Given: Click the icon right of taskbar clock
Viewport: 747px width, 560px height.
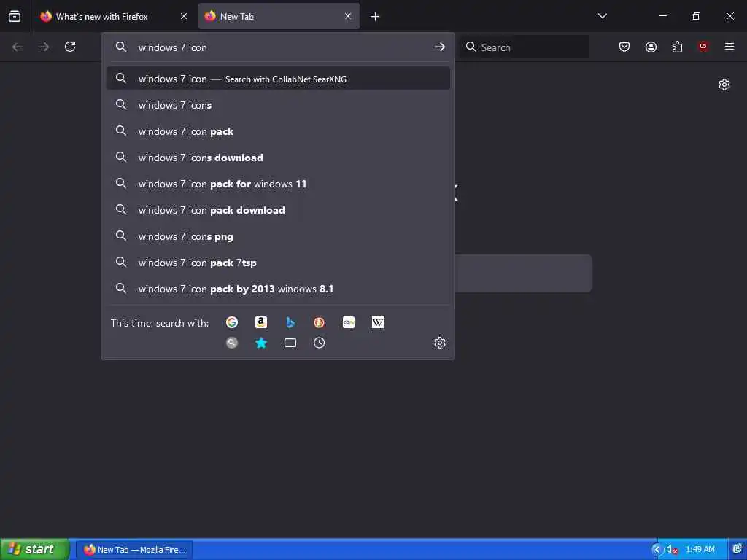Looking at the screenshot, I should click(x=737, y=549).
